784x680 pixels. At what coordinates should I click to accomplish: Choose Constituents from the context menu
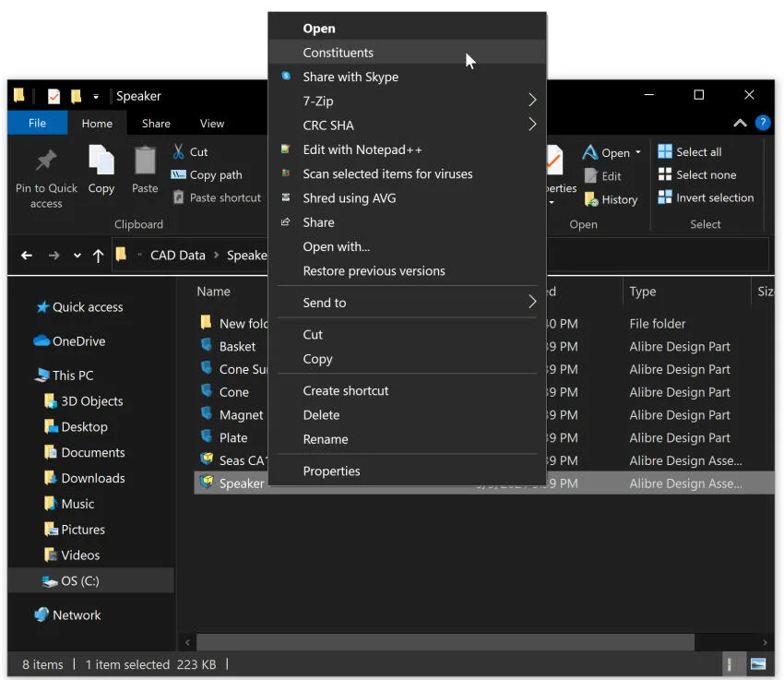click(x=407, y=53)
